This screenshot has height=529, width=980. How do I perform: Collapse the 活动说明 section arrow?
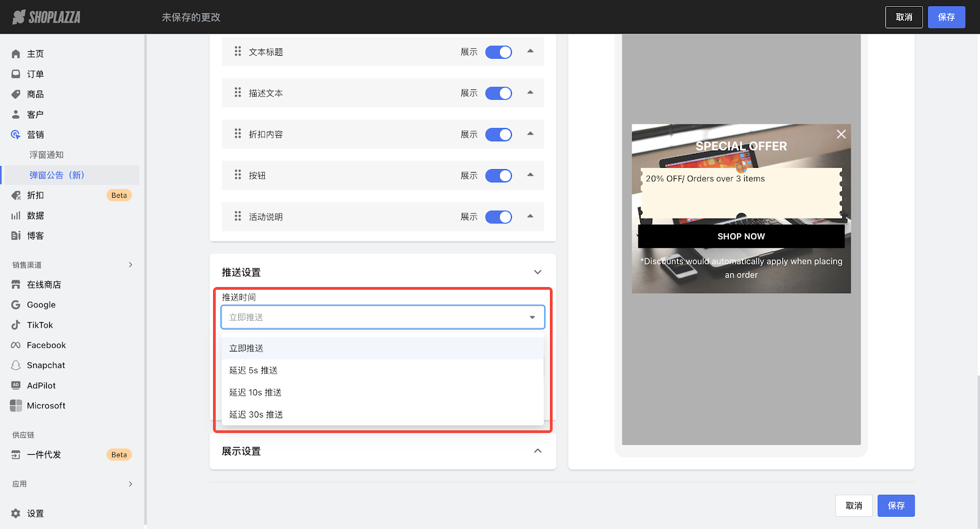[530, 216]
